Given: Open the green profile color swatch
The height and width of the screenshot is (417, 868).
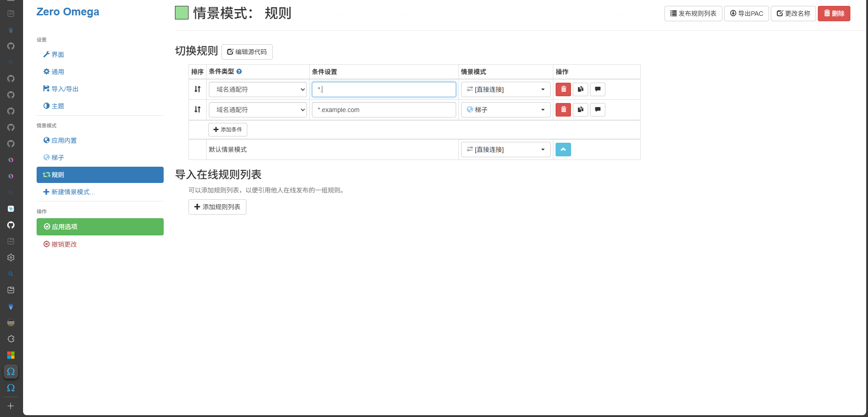Looking at the screenshot, I should pyautogui.click(x=182, y=13).
